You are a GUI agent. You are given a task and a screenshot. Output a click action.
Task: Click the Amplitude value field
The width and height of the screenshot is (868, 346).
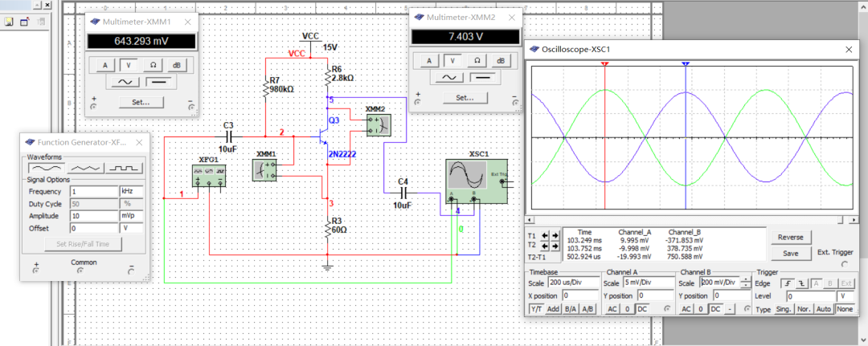[x=94, y=216]
